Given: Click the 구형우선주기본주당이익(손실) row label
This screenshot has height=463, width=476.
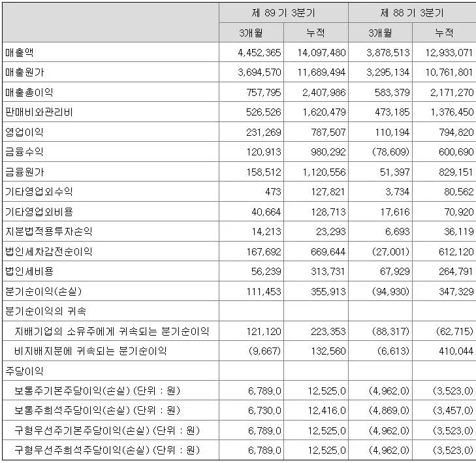Looking at the screenshot, I should [x=107, y=430].
